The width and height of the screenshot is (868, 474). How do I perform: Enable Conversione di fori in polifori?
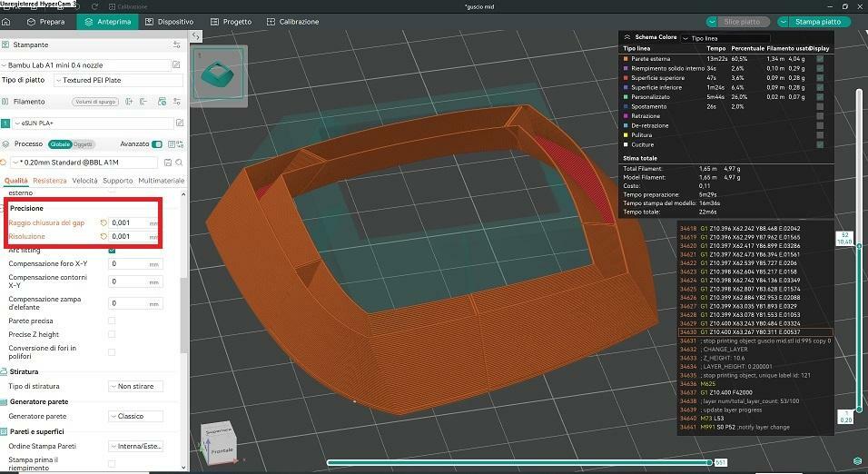pos(112,352)
